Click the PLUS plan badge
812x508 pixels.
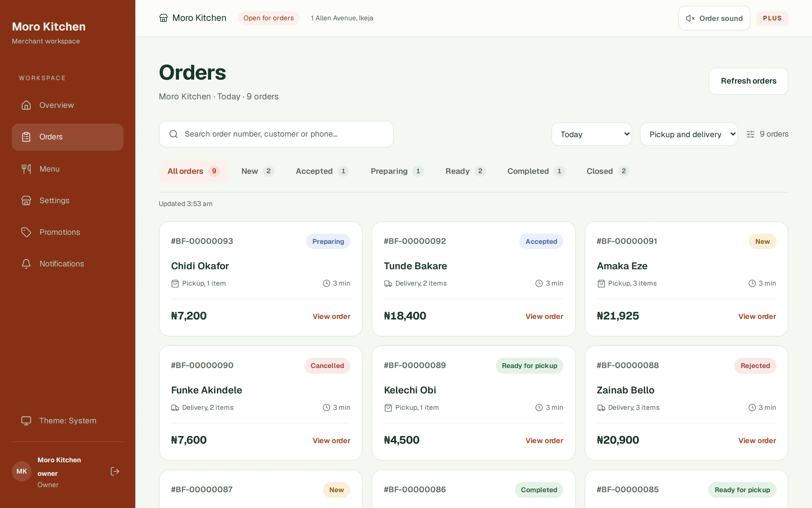click(x=772, y=18)
